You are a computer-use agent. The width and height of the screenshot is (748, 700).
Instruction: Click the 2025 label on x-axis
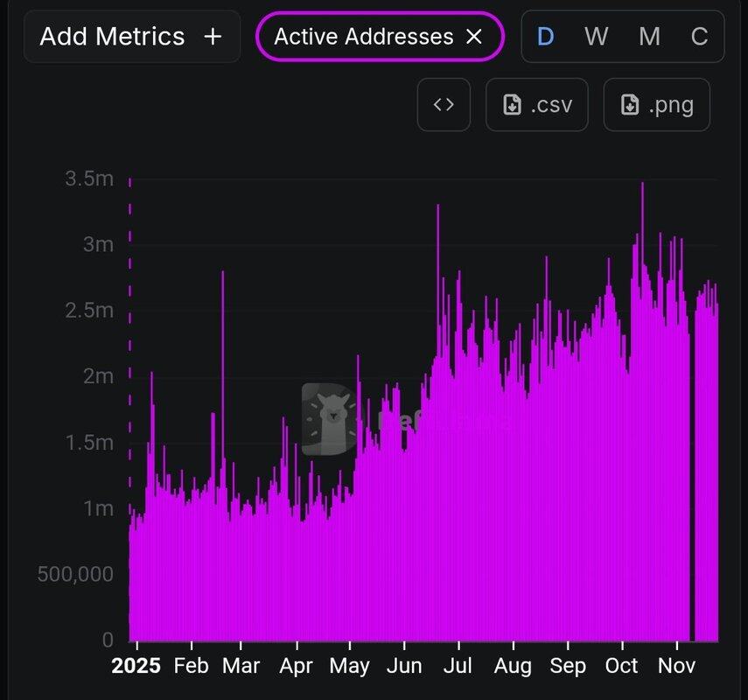click(136, 666)
